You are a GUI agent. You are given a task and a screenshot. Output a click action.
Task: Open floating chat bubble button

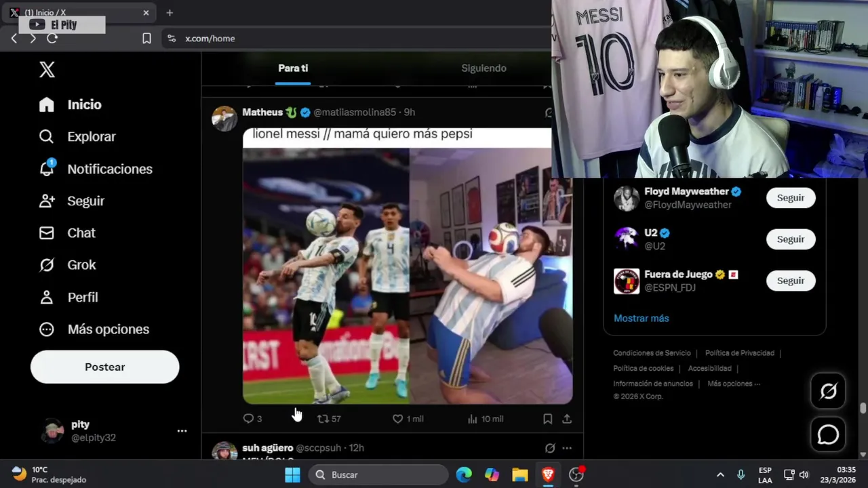click(x=828, y=434)
